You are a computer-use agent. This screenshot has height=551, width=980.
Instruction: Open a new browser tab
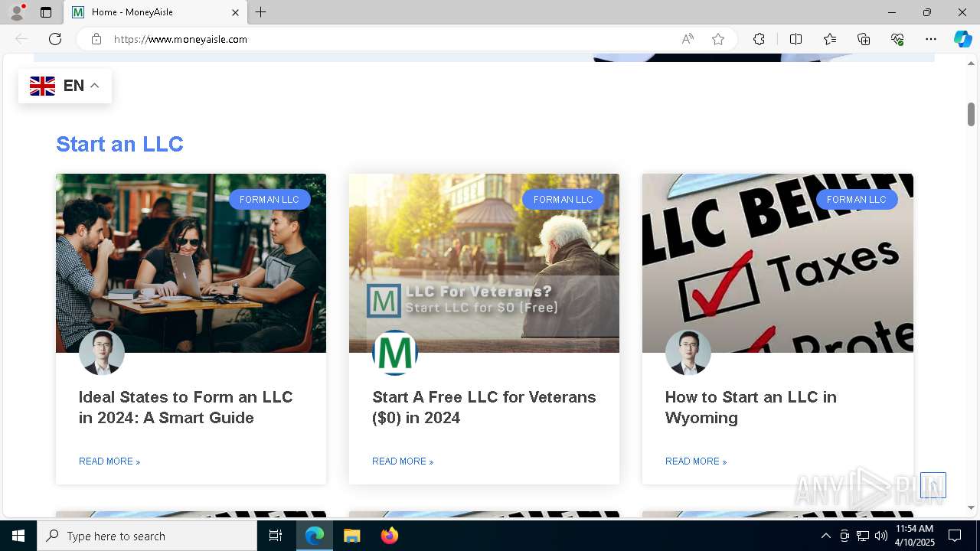pos(261,12)
